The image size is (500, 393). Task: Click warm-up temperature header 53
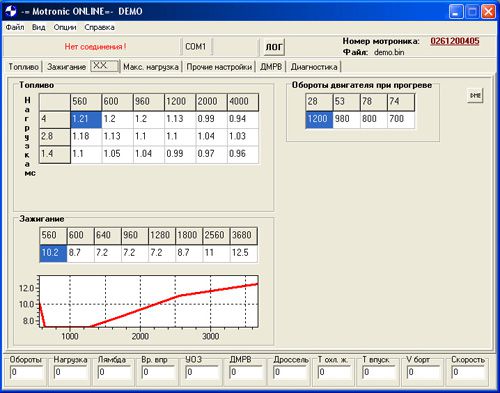click(346, 102)
